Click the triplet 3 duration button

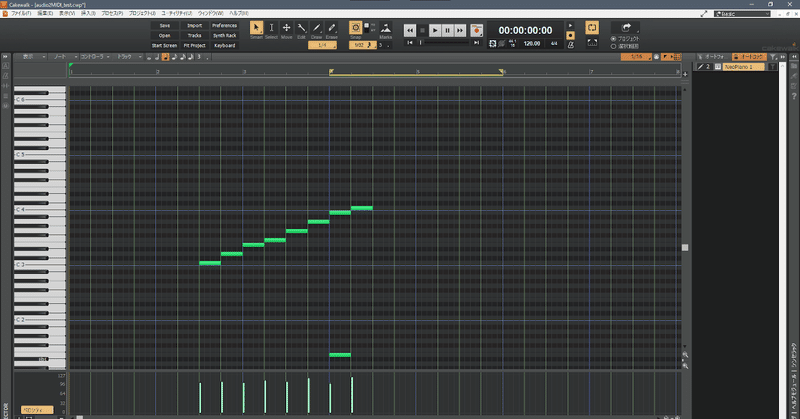click(x=199, y=57)
